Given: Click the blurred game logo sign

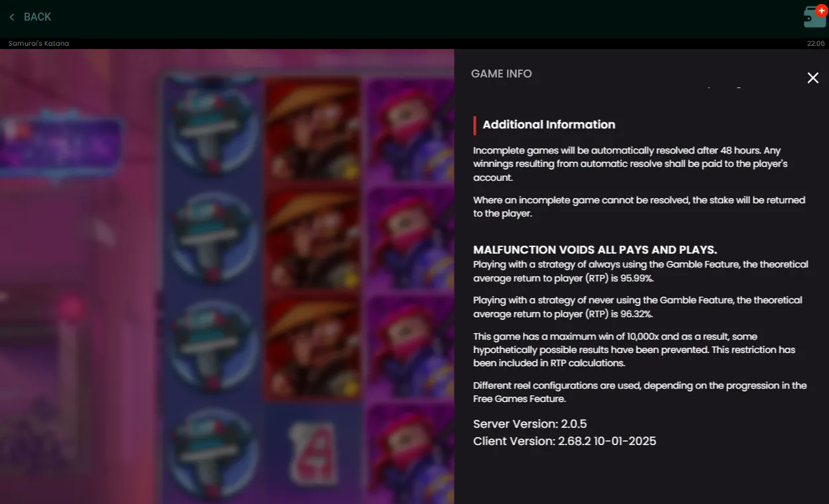Looking at the screenshot, I should coord(61,147).
